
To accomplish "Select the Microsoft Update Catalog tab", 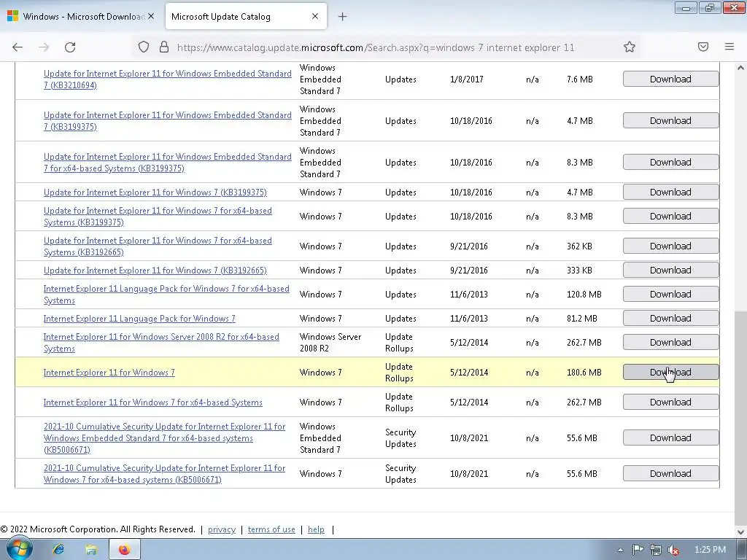I will (246, 16).
